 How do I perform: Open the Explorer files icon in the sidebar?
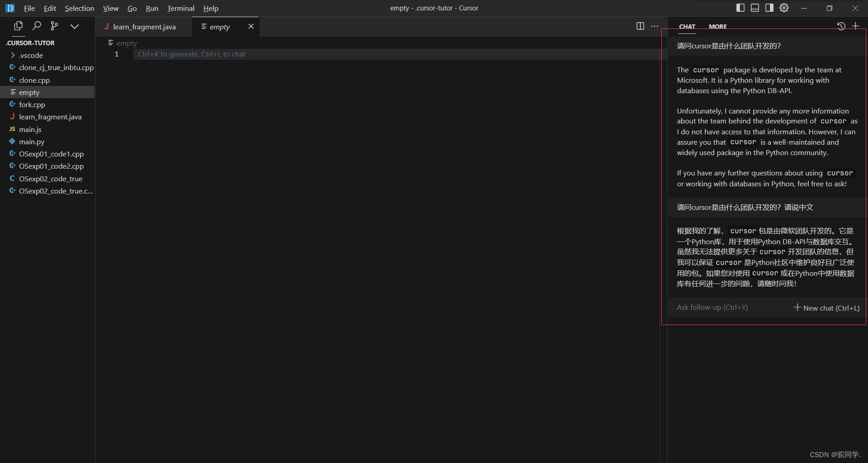coord(18,26)
